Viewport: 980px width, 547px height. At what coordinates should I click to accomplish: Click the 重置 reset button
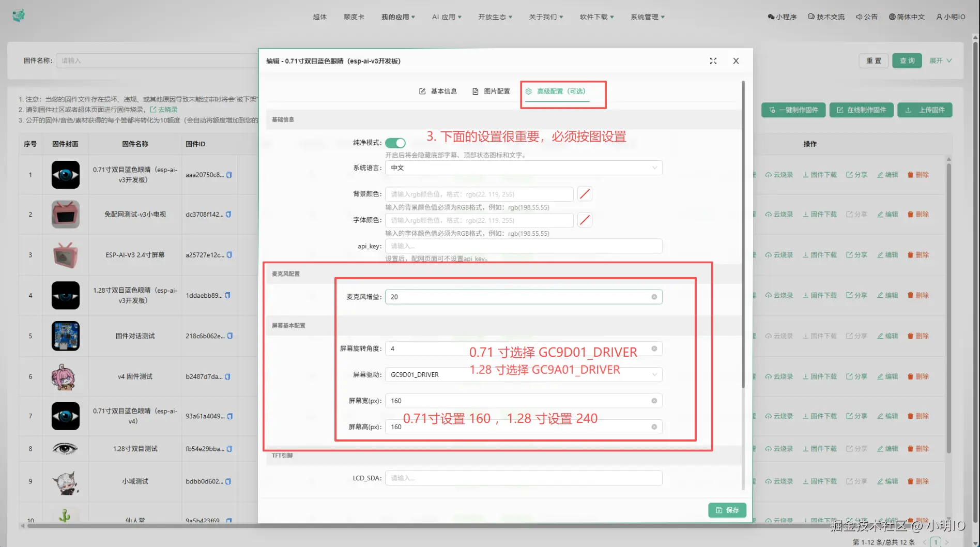click(874, 60)
